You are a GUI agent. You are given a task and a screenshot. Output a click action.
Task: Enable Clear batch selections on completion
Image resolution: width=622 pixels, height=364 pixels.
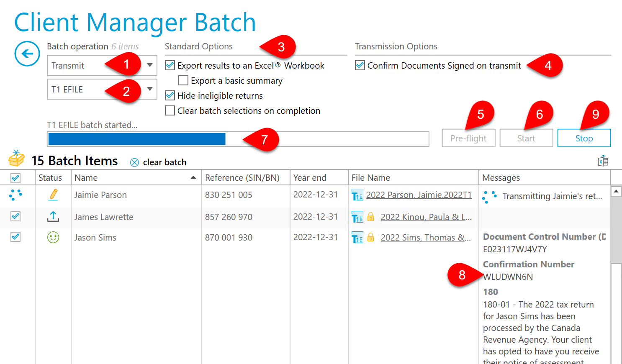pyautogui.click(x=170, y=110)
